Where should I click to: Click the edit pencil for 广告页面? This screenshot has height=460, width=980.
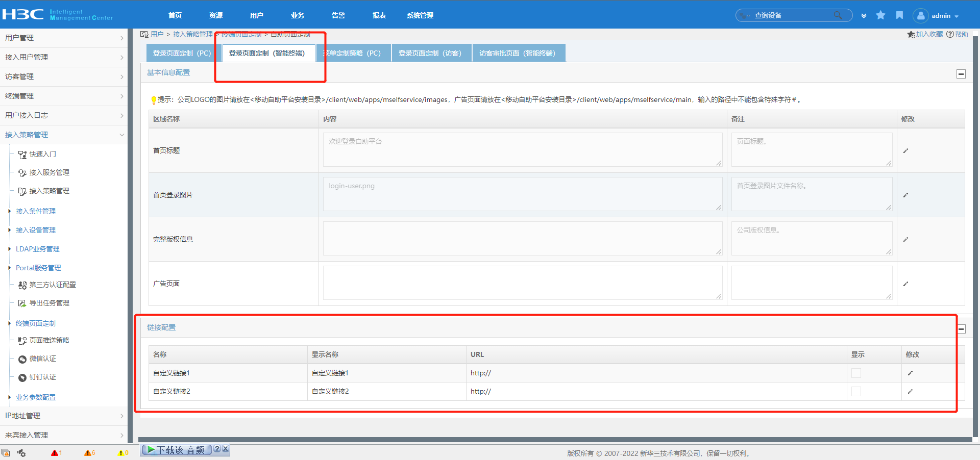tap(905, 284)
